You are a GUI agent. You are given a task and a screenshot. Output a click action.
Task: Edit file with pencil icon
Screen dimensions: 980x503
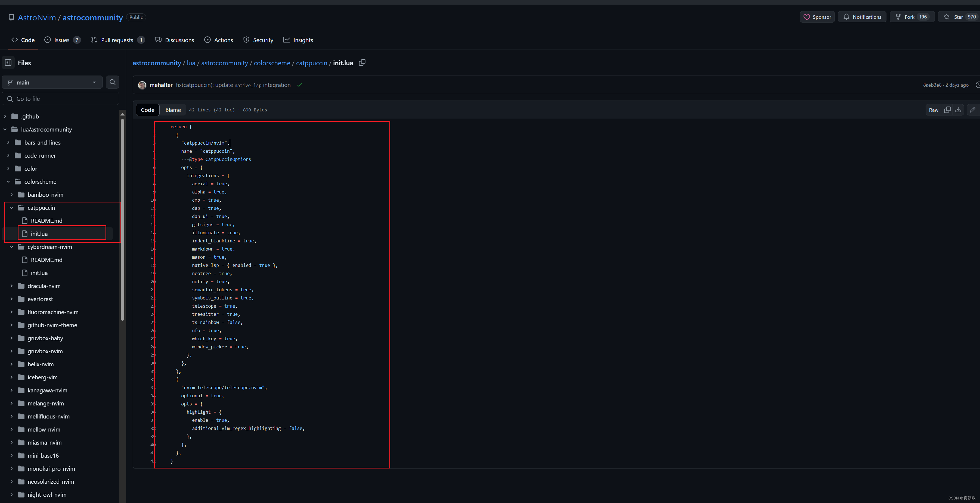(x=973, y=110)
